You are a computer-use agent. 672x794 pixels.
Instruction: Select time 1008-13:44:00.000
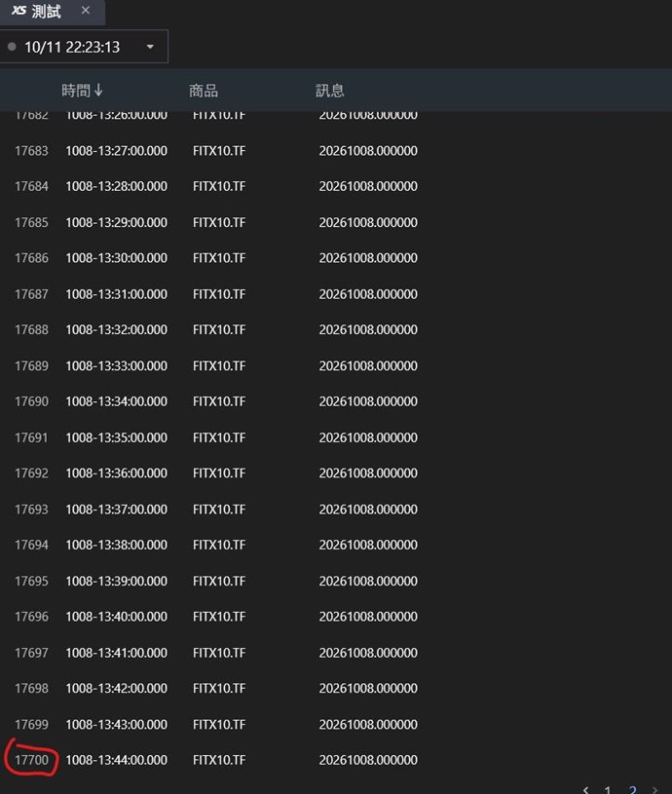117,760
